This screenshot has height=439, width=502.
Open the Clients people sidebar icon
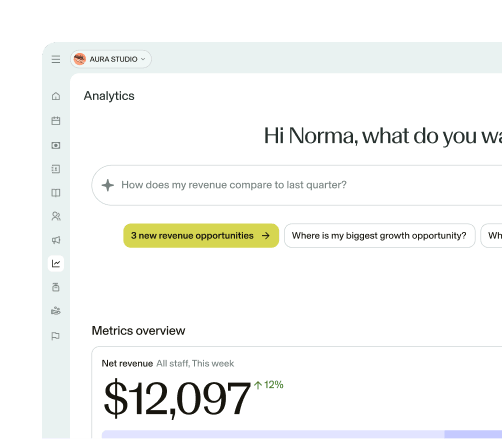[56, 216]
